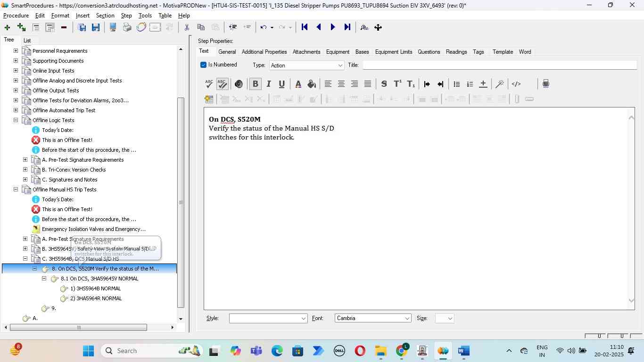Click the red minus delete icon

click(64, 27)
